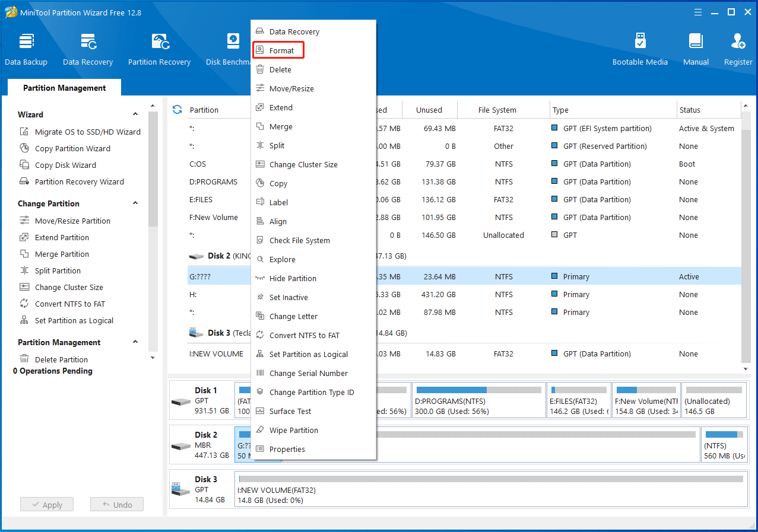The width and height of the screenshot is (758, 532).
Task: Open the top-right hamburger menu
Action: click(697, 12)
